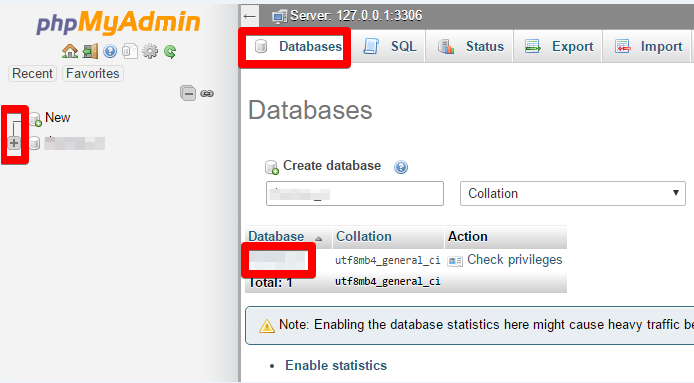Collapse all navigation tree items
The image size is (694, 383).
pyautogui.click(x=188, y=93)
